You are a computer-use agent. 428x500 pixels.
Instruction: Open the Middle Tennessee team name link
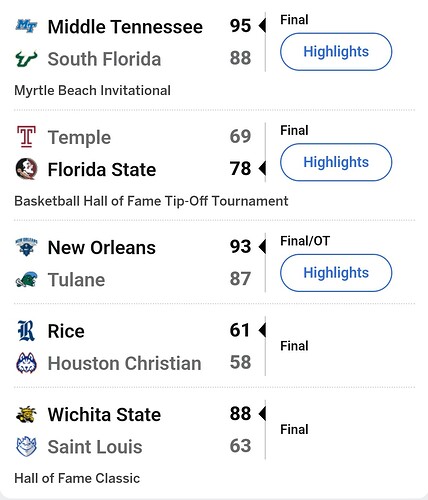click(125, 27)
